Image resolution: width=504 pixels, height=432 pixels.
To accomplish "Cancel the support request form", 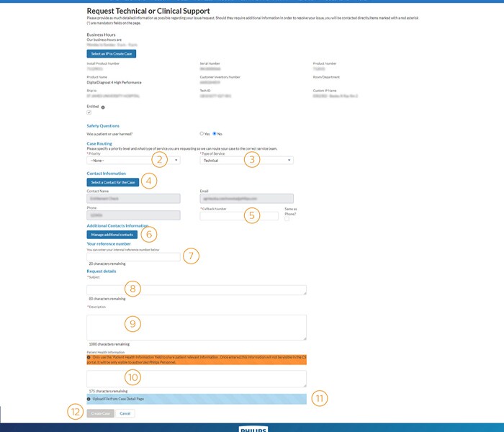I will (x=125, y=413).
